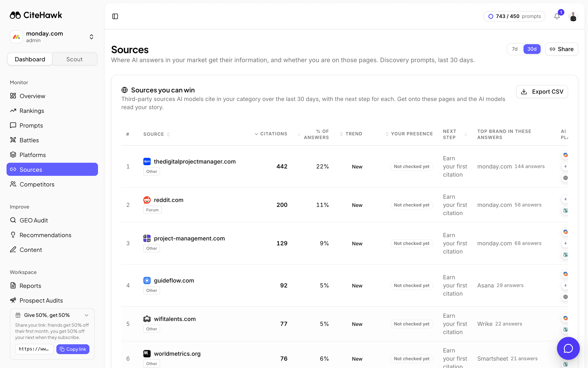Click the reddit.com favicon icon
Screen dimensions: 588x368
coord(147,200)
